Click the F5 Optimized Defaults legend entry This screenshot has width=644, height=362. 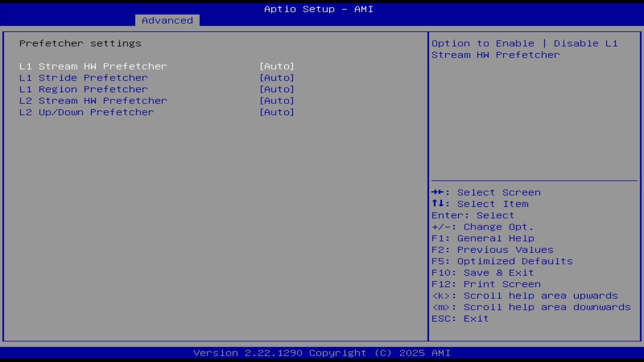click(502, 261)
